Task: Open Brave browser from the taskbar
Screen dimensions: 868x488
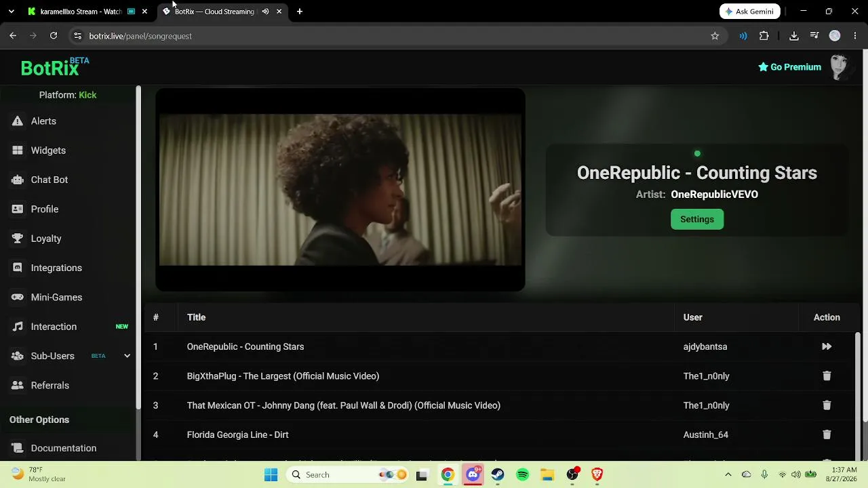Action: pos(597,474)
